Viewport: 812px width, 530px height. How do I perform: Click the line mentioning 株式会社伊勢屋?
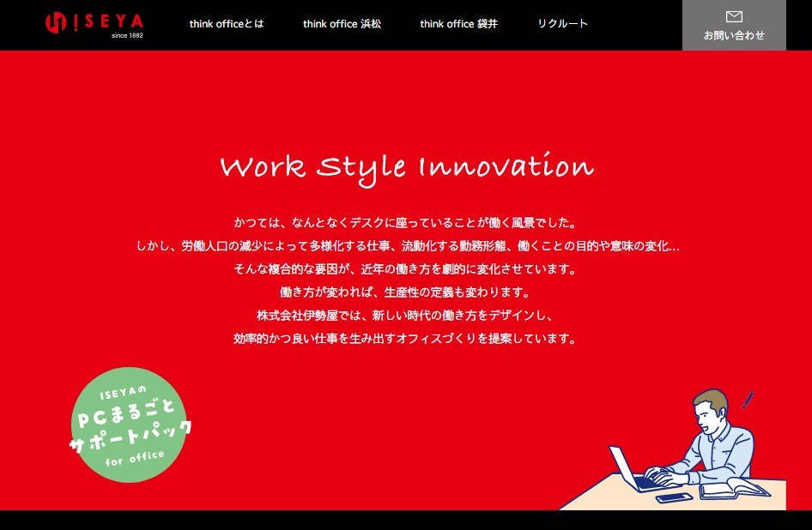[406, 315]
